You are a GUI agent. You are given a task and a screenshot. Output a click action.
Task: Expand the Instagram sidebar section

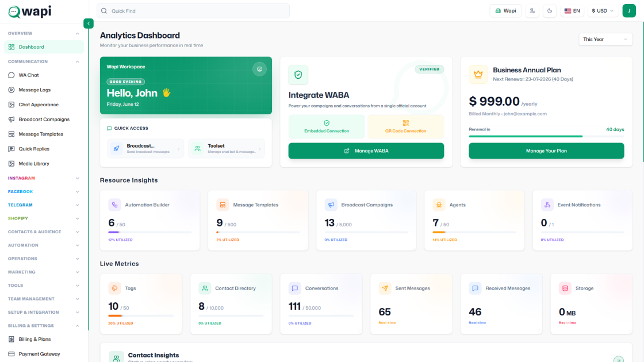[x=43, y=178]
